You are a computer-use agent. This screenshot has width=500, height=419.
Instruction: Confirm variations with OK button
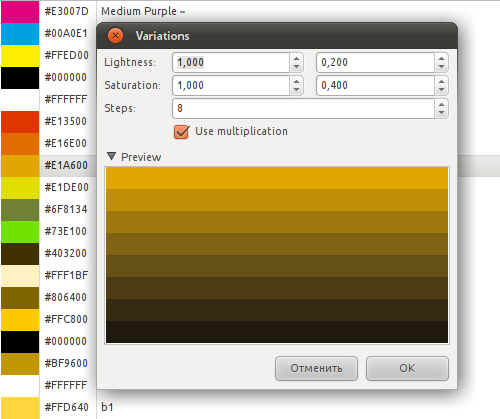407,368
